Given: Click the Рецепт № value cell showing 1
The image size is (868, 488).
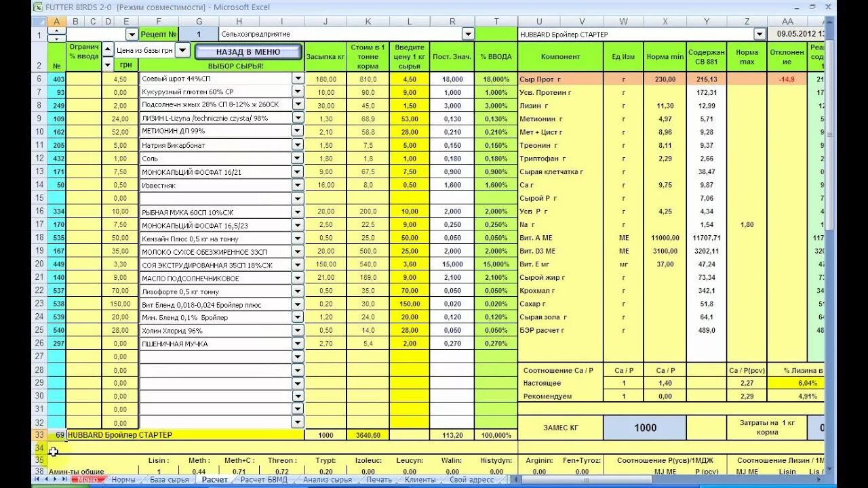Looking at the screenshot, I should coord(199,34).
